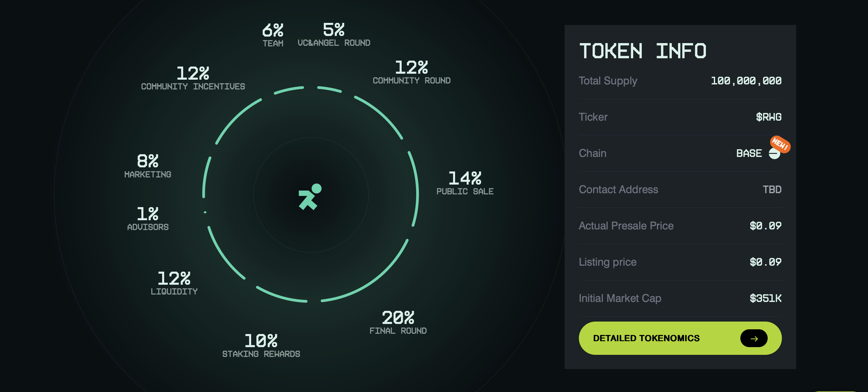The width and height of the screenshot is (868, 392).
Task: Click the orange NEW! badge
Action: tap(780, 144)
